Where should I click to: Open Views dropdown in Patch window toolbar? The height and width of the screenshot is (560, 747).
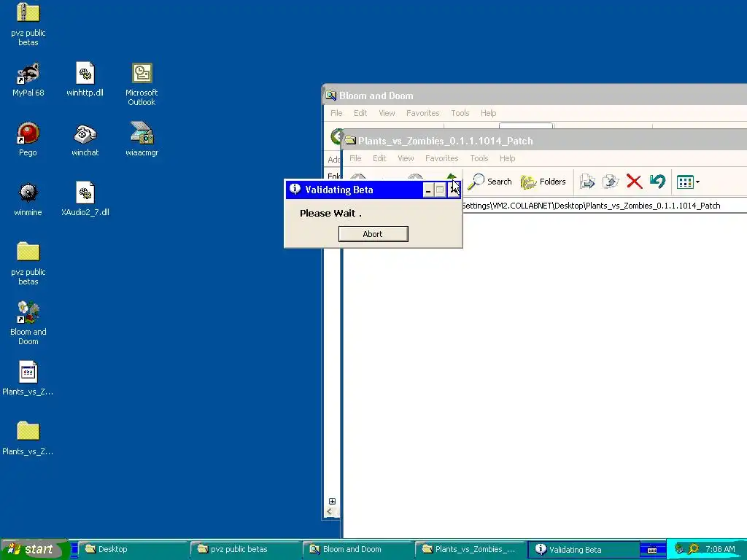689,182
